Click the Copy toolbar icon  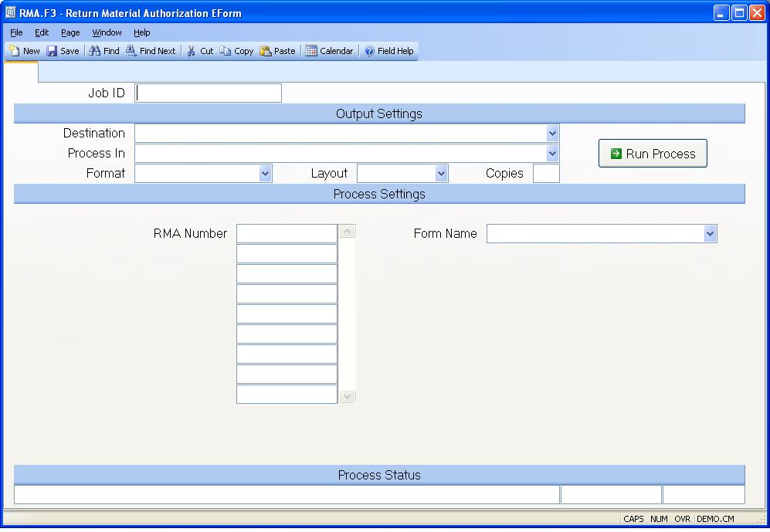point(226,51)
